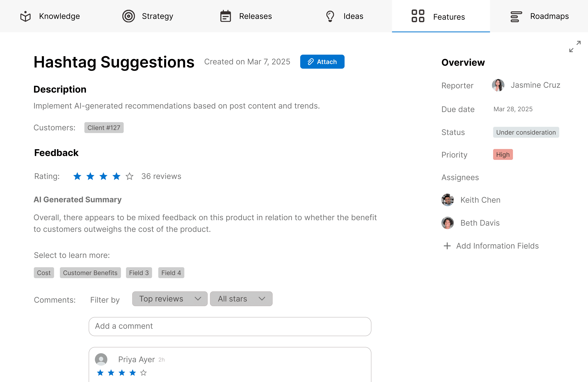Image resolution: width=588 pixels, height=382 pixels.
Task: Click Keith Chen's avatar
Action: [x=447, y=200]
